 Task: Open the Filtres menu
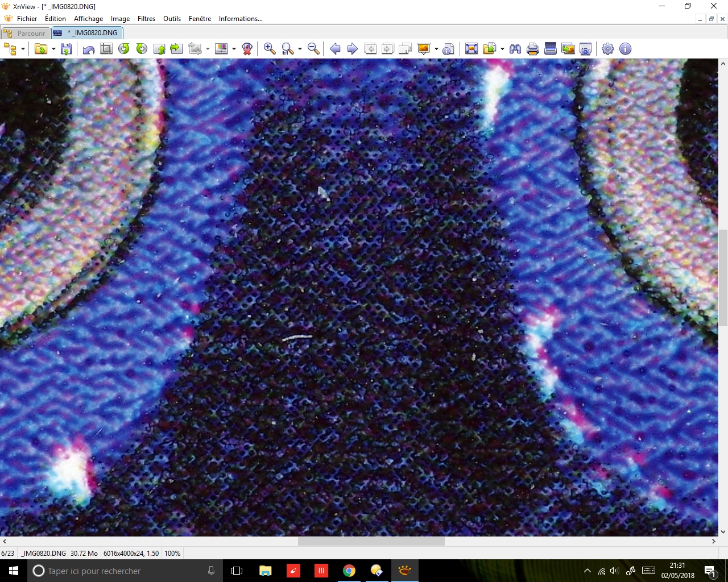[x=146, y=19]
